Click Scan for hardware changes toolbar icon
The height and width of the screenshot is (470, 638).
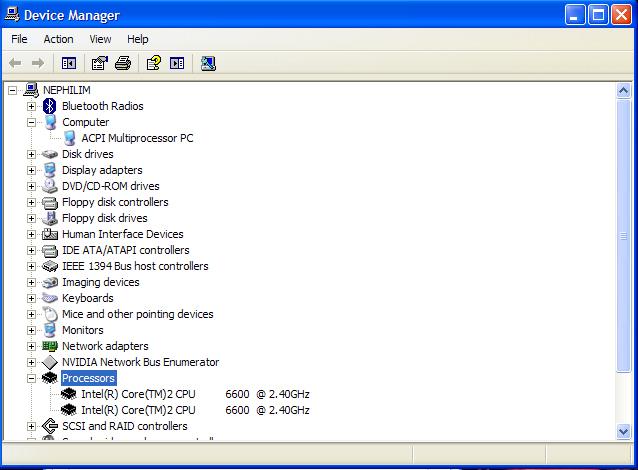tap(208, 63)
